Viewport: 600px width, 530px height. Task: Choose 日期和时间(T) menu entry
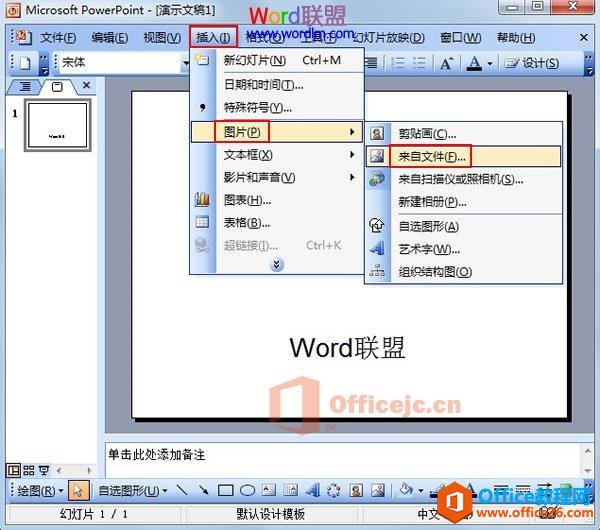tap(277, 85)
